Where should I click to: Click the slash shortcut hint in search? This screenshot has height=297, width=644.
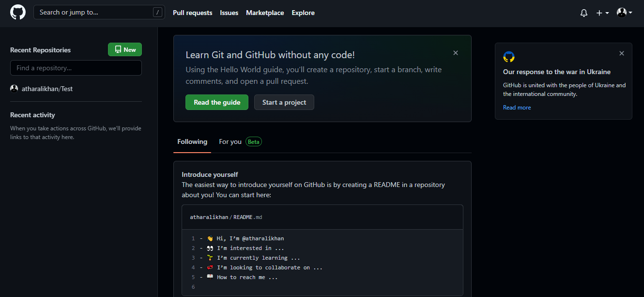[x=157, y=13]
